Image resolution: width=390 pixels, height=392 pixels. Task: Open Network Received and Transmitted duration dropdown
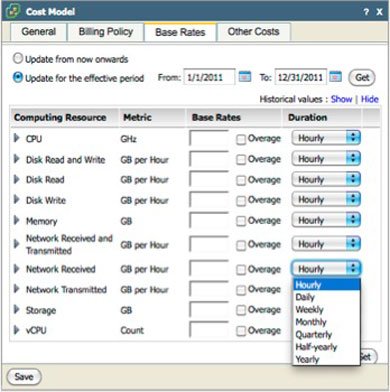tap(326, 244)
